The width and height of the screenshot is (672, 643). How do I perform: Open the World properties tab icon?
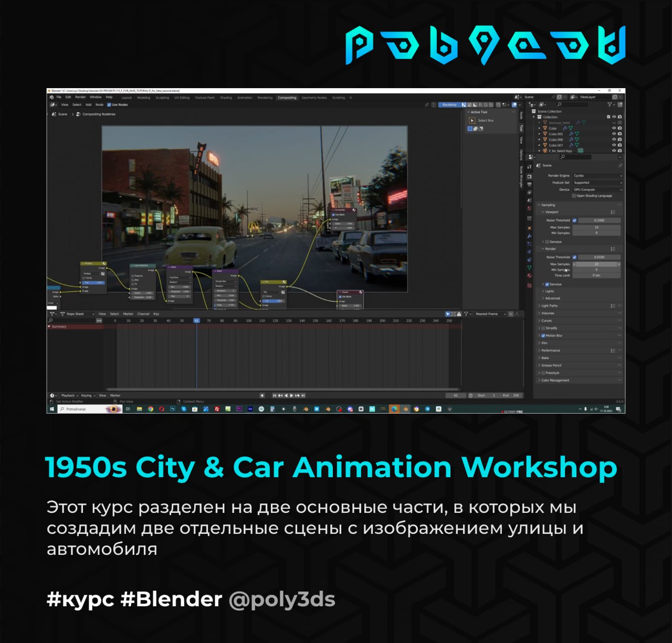coord(529,208)
